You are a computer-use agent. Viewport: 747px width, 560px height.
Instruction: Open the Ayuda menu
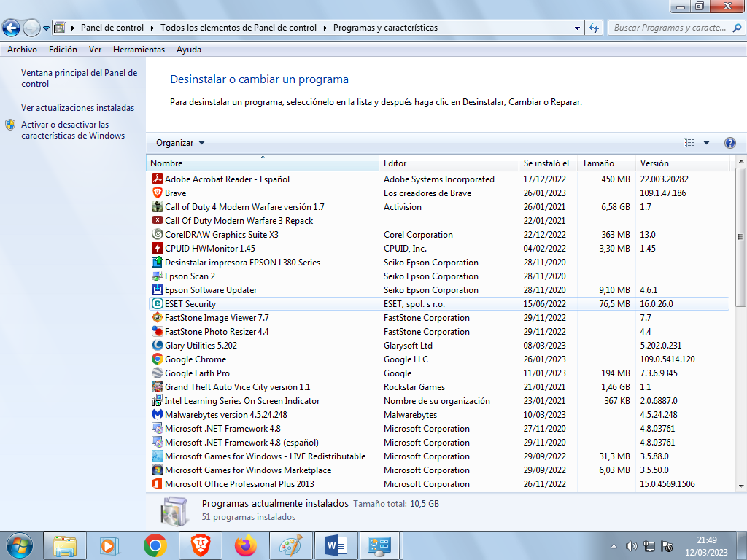click(189, 50)
